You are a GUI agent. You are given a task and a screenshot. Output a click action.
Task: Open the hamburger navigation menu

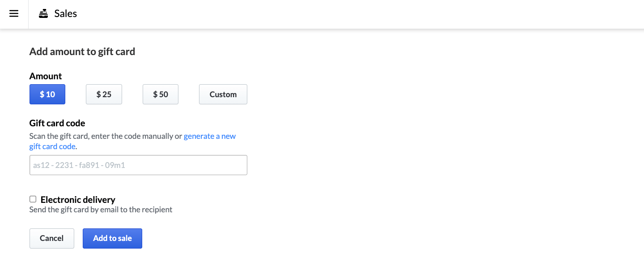(x=14, y=14)
